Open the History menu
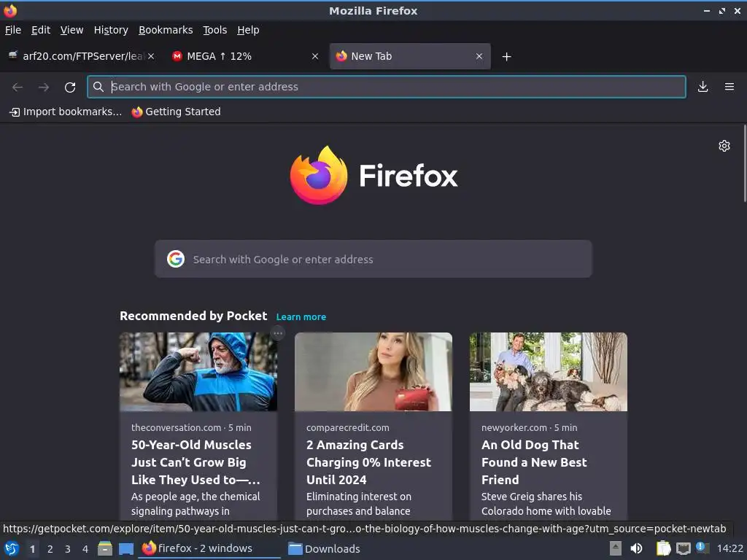The image size is (747, 560). click(111, 30)
